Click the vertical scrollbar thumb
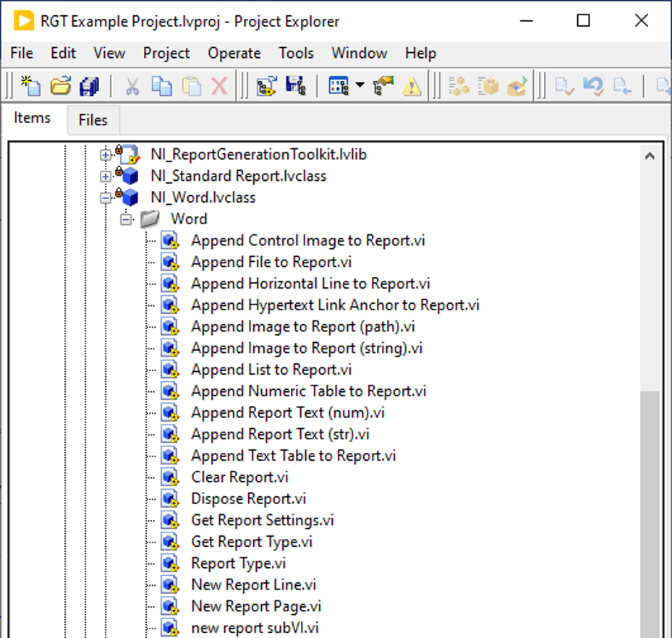 click(x=650, y=514)
